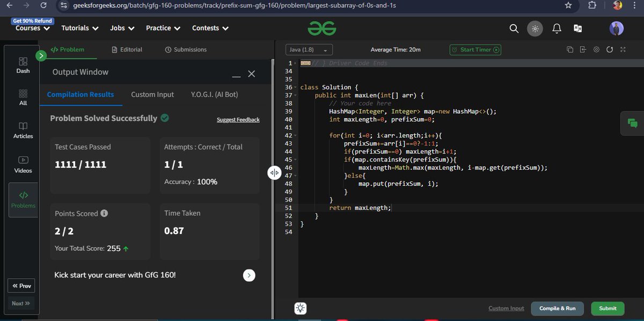
Task: Click the GfG 160 arrow button
Action: point(249,275)
